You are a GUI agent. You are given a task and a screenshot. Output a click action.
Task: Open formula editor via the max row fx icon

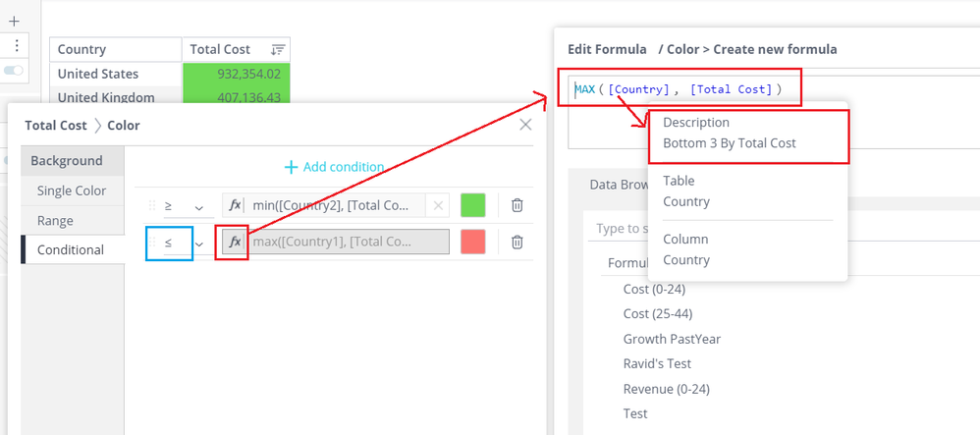coord(234,242)
